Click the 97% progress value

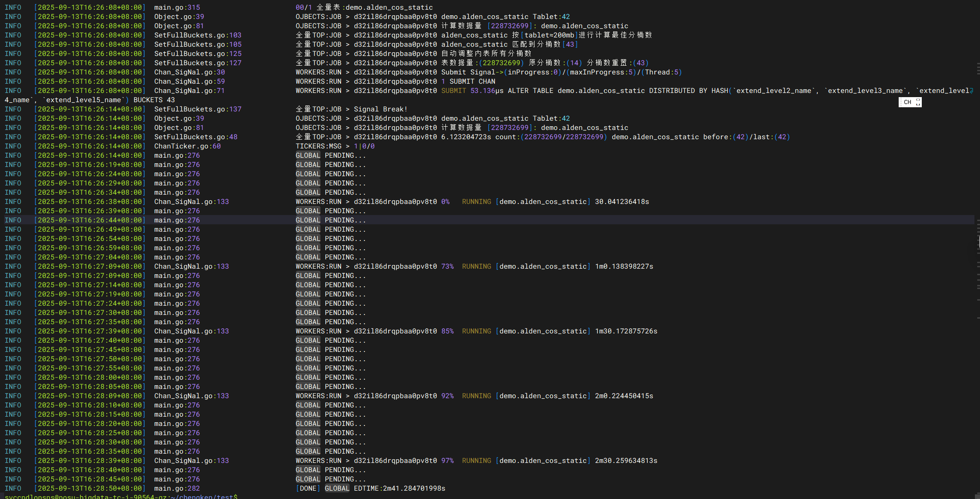tap(447, 461)
